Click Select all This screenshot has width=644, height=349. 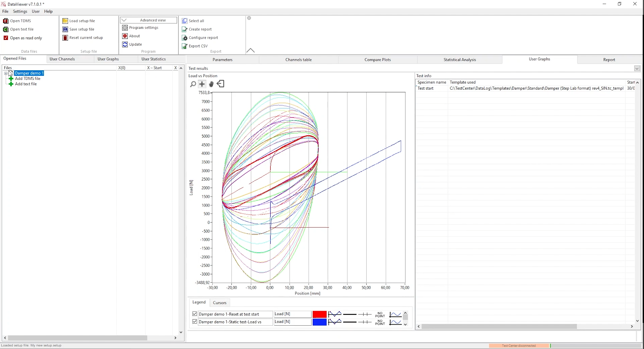coord(196,21)
